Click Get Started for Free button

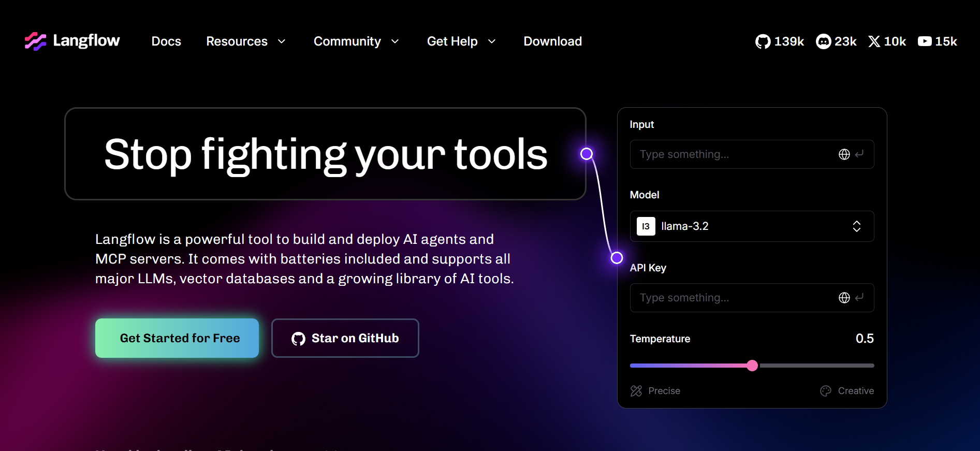[x=177, y=338]
